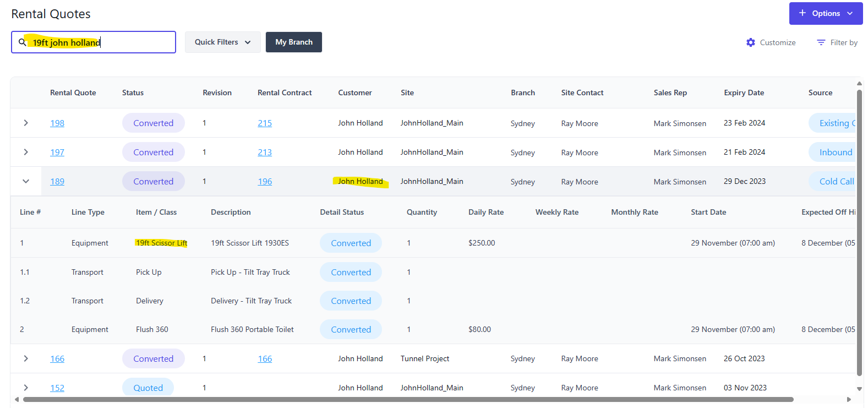Screen dimensions: 868x408
Task: Open rental contract 215 link
Action: point(265,123)
